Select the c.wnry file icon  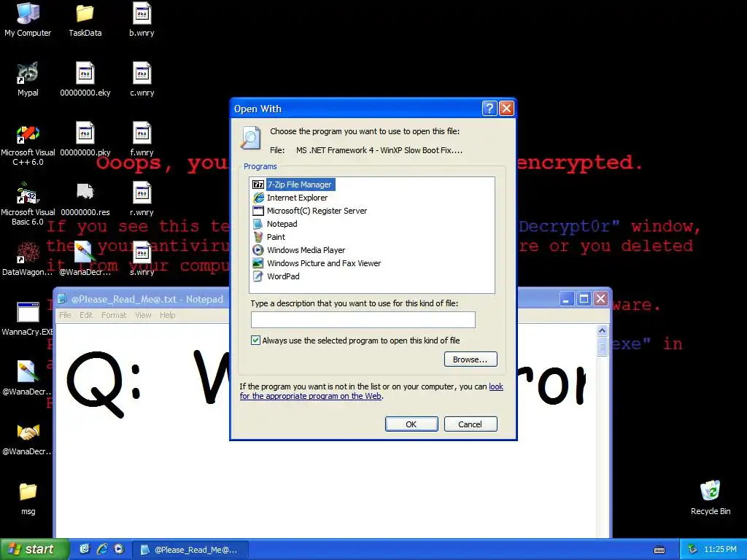point(142,79)
